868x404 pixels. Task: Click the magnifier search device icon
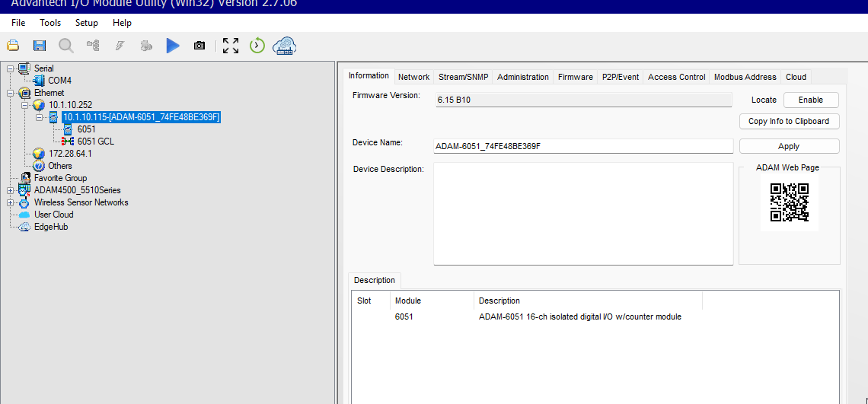pos(66,46)
